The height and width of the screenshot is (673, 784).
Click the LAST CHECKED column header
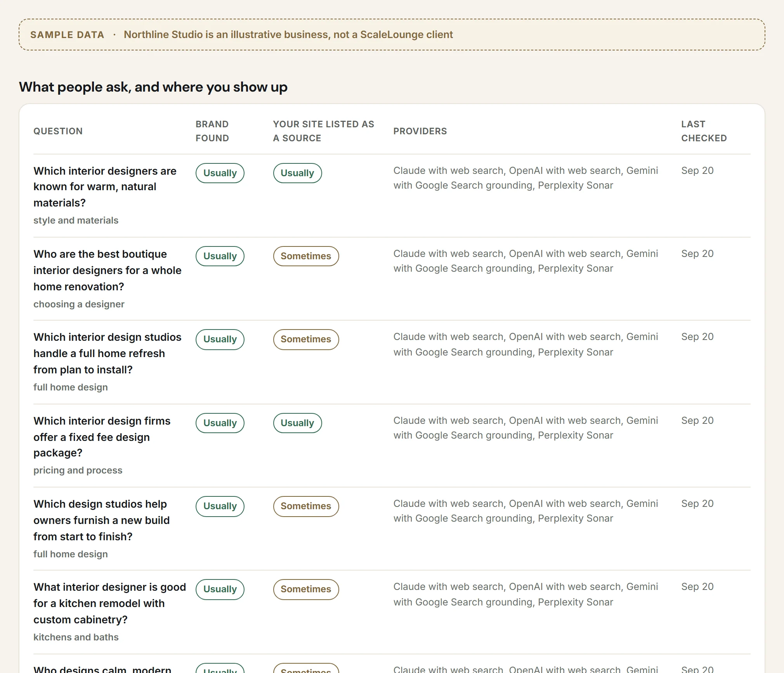704,131
